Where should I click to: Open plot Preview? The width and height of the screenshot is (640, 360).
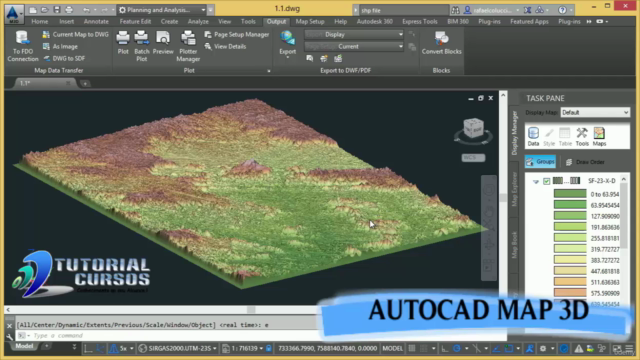tap(163, 43)
